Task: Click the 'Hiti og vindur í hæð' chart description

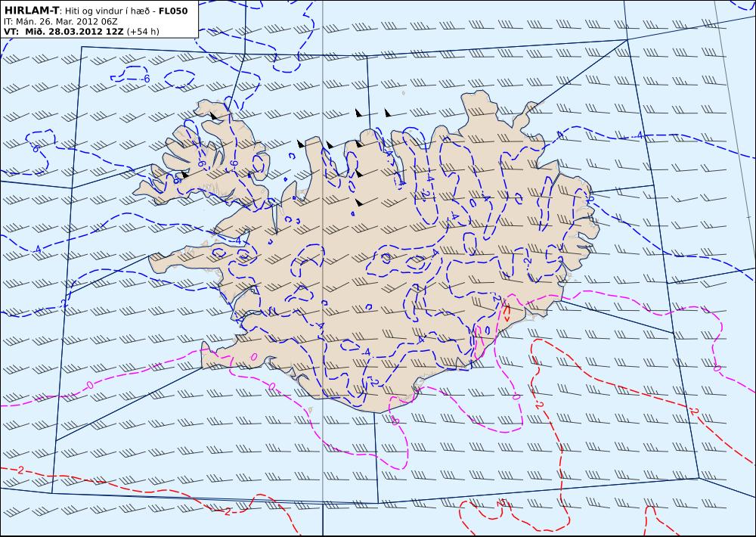Action: 109,11
